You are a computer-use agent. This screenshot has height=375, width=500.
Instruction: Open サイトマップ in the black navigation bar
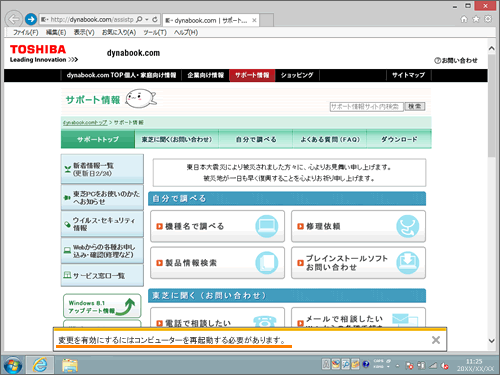coord(408,75)
